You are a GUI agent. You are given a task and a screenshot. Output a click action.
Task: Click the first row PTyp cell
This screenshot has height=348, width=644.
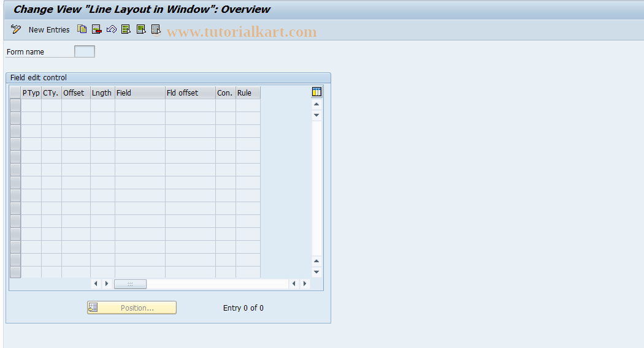tap(31, 105)
